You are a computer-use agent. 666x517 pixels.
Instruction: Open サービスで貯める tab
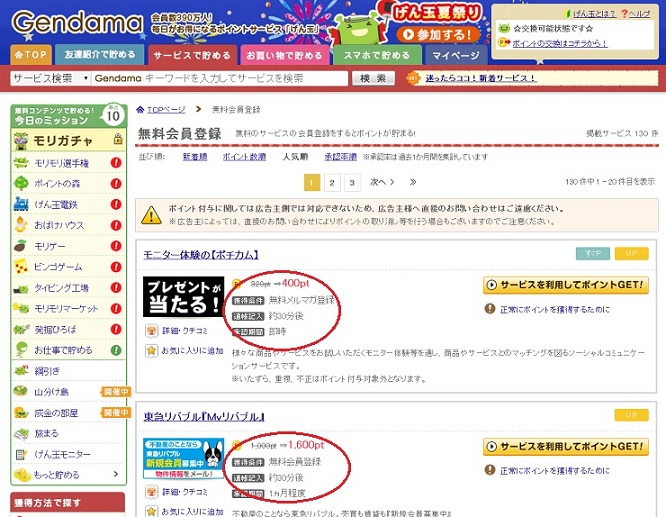pyautogui.click(x=192, y=55)
